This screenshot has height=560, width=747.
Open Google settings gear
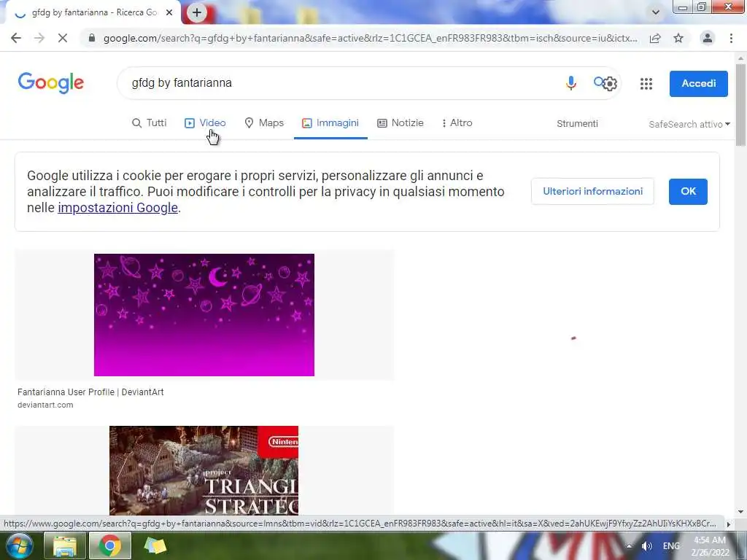[x=610, y=85]
